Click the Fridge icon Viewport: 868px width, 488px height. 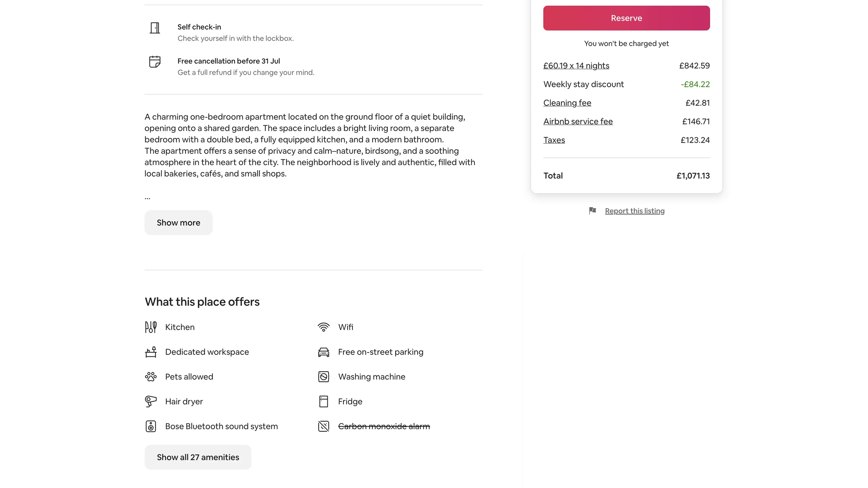323,401
